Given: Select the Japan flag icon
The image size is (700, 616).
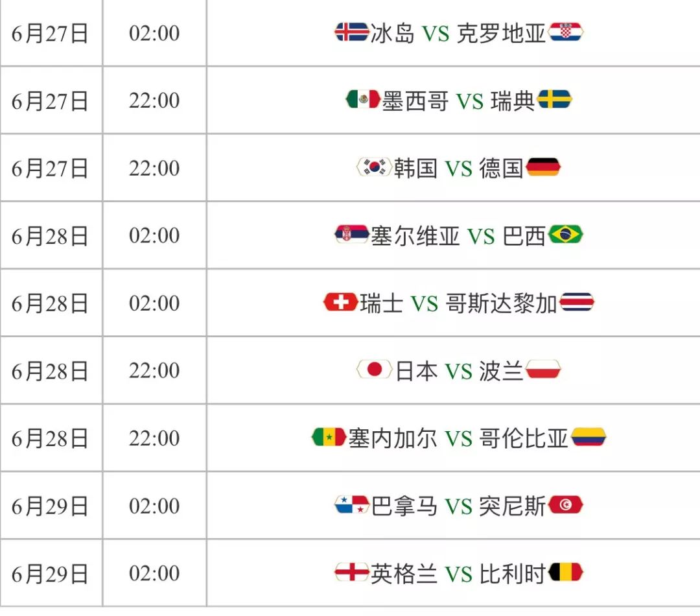Looking at the screenshot, I should click(x=374, y=370).
